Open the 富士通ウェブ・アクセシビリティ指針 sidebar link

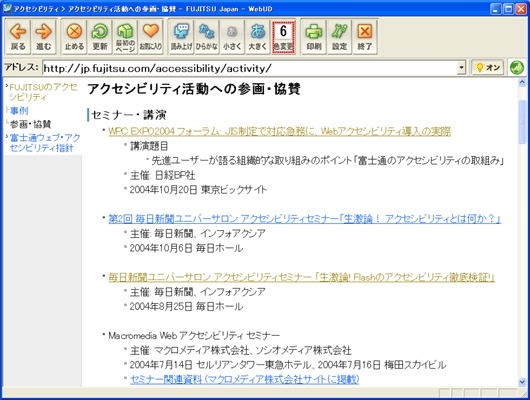[45, 142]
